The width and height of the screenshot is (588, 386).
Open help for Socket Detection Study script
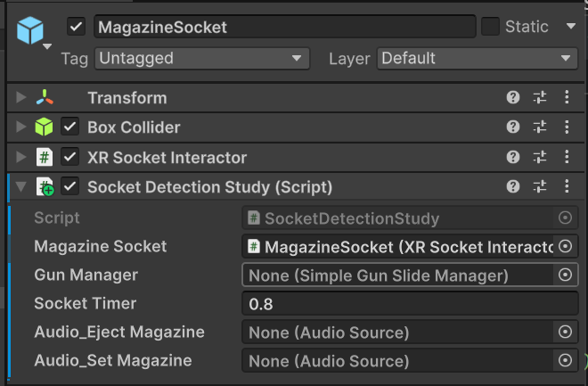pyautogui.click(x=513, y=187)
